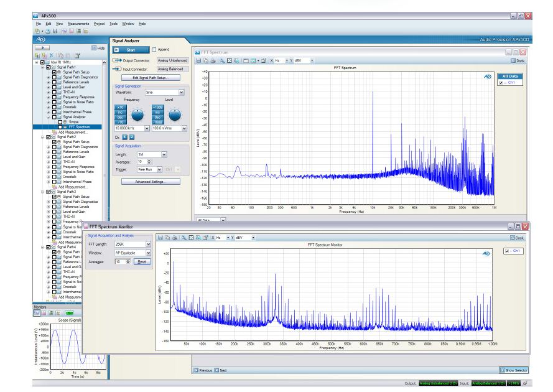Print icon in FFT Spectrum graph toolbar
Screen dimensions: 553x392
[x=213, y=61]
